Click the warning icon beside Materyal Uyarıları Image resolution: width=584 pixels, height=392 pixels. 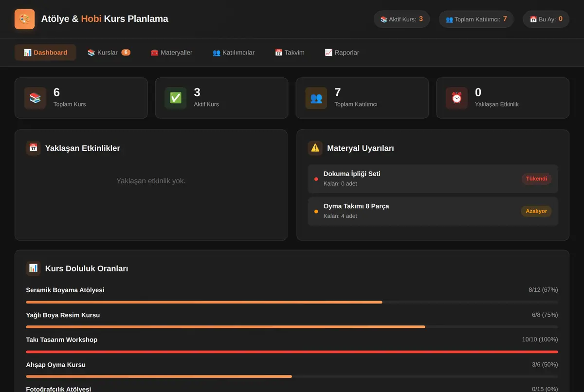[x=315, y=148]
